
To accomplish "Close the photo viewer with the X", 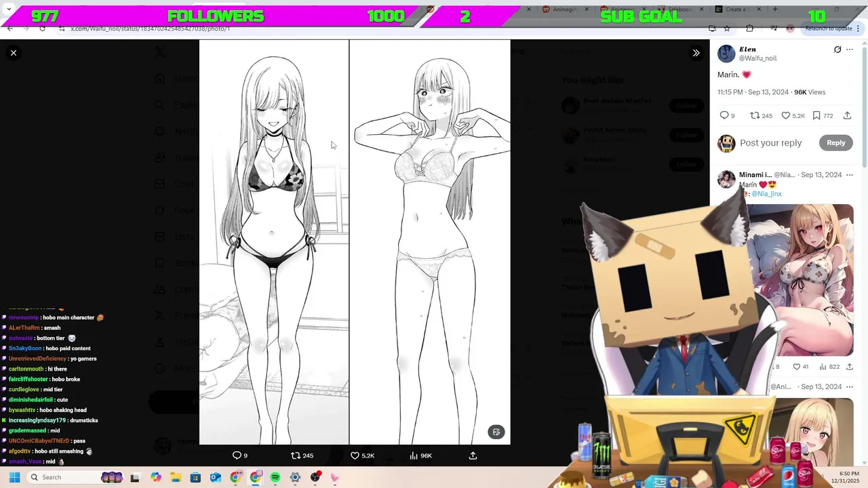I will tap(14, 53).
